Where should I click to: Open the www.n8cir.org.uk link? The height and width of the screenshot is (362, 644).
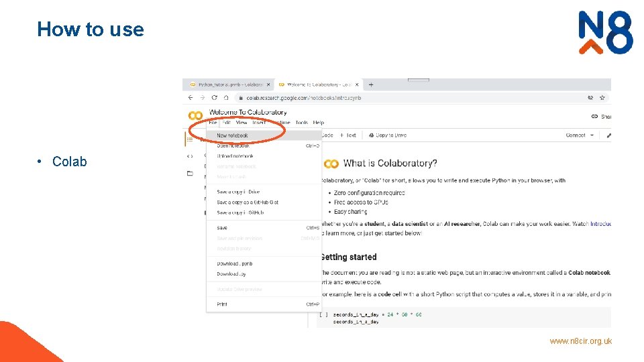pos(581,341)
